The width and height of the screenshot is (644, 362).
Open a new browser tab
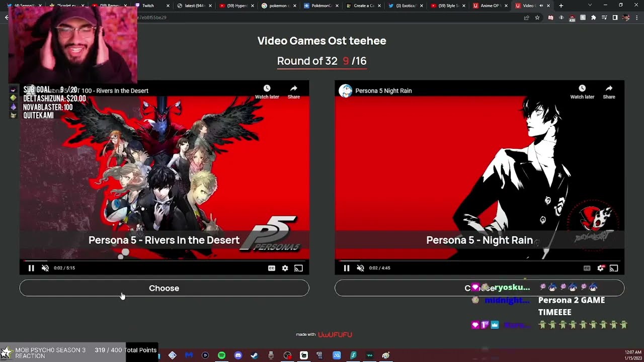pyautogui.click(x=561, y=6)
